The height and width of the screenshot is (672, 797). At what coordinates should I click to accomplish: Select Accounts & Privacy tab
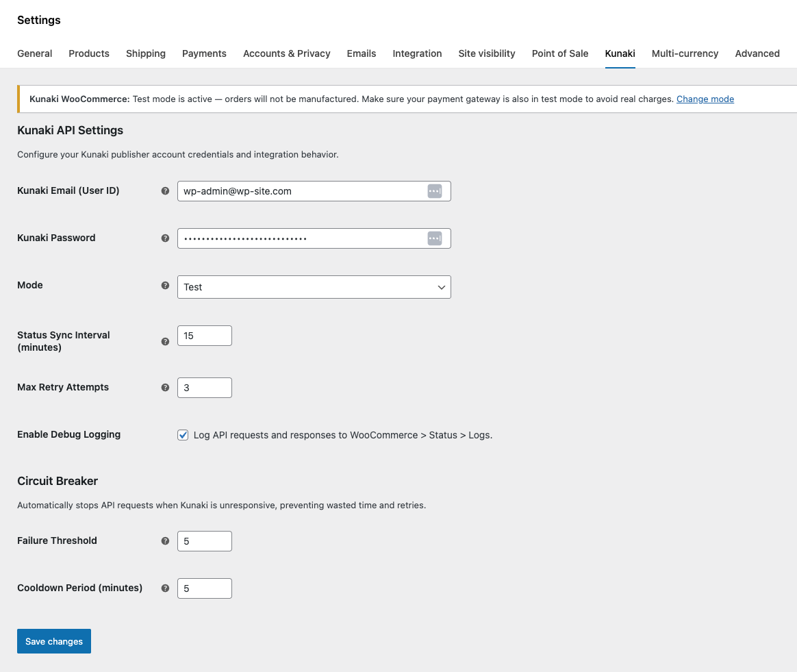[287, 53]
